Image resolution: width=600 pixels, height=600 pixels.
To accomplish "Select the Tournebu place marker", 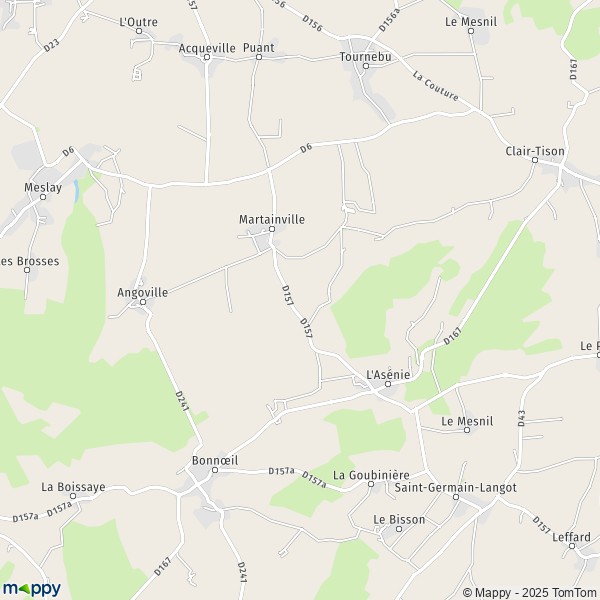I will pos(366,66).
